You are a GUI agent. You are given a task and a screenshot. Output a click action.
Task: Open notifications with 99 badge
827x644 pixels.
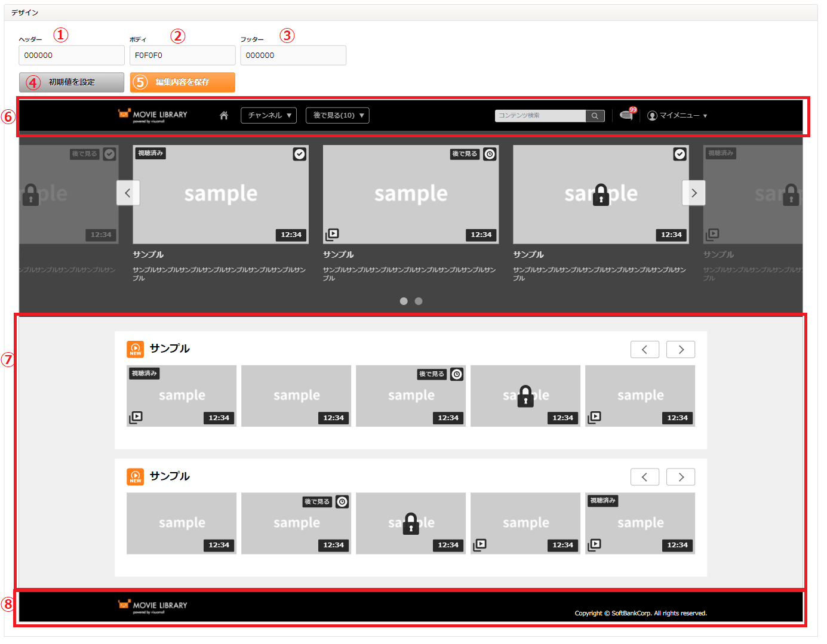(627, 115)
